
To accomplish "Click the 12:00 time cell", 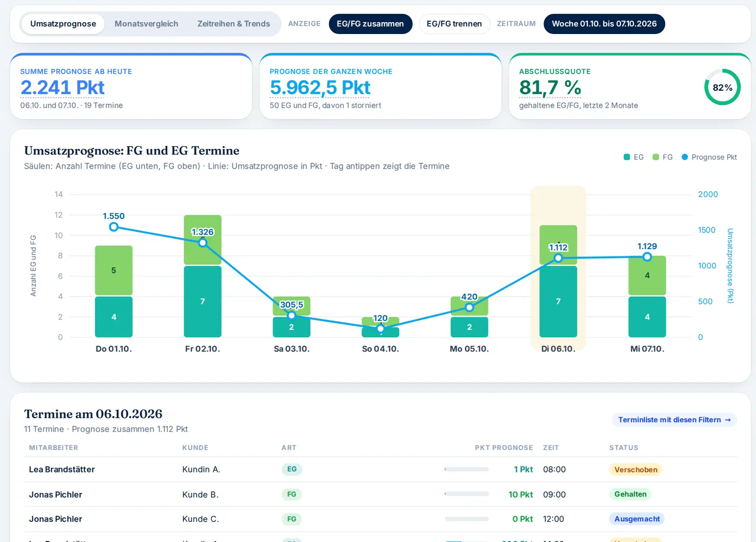I will (553, 519).
